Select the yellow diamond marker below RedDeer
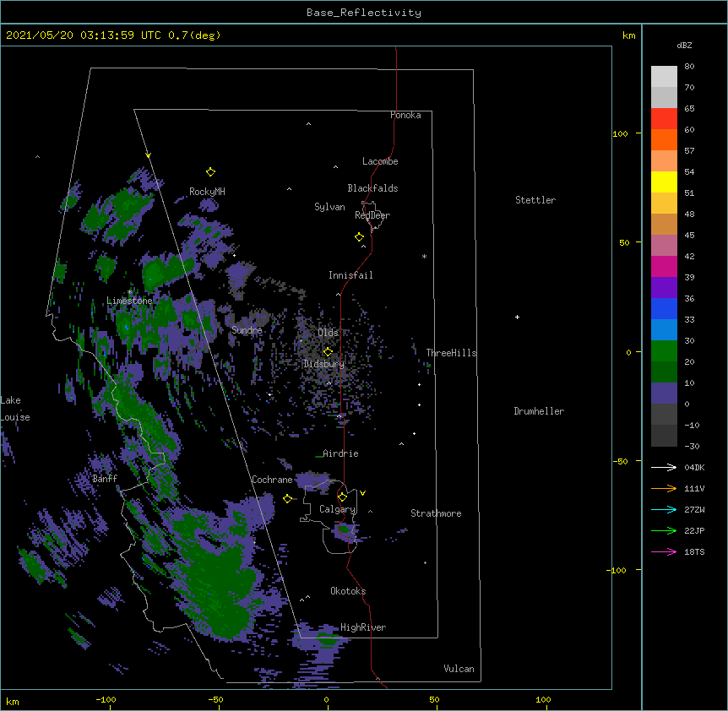 pos(359,237)
